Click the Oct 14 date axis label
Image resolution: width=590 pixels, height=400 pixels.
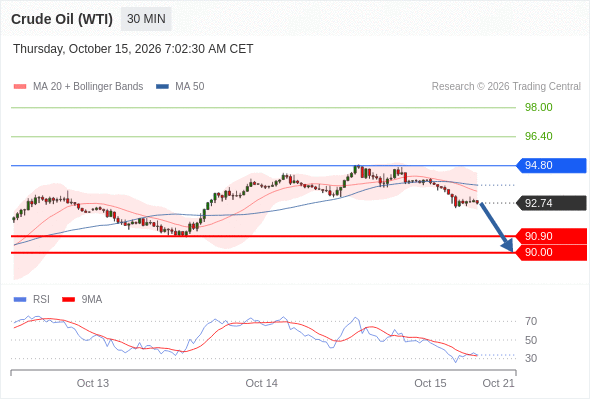tap(262, 383)
